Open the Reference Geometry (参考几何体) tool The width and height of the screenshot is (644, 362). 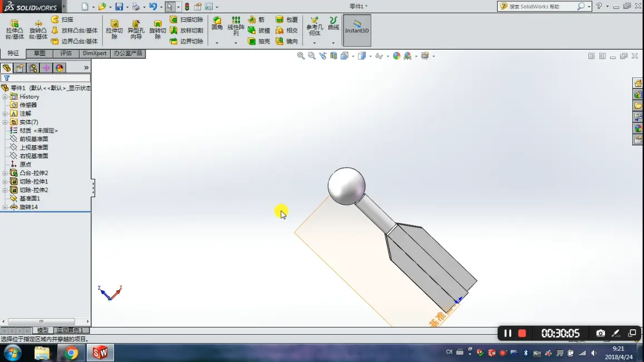point(314,27)
